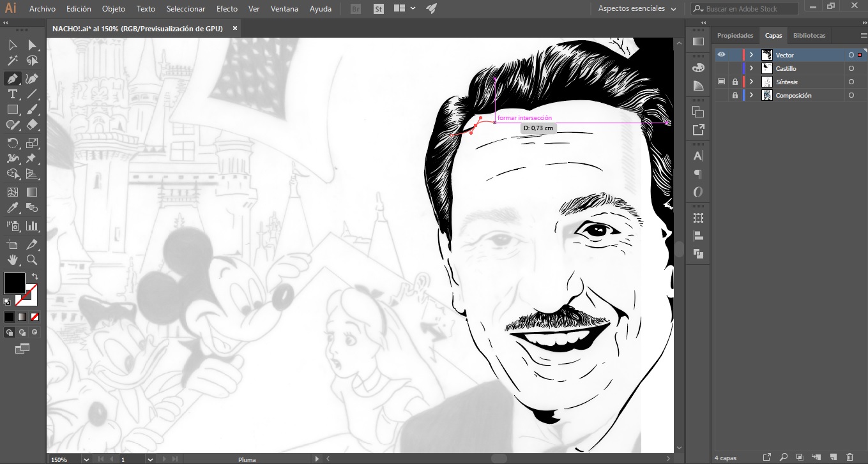Select the Shaper tool
Screen dimensions: 868x464
tap(12, 126)
